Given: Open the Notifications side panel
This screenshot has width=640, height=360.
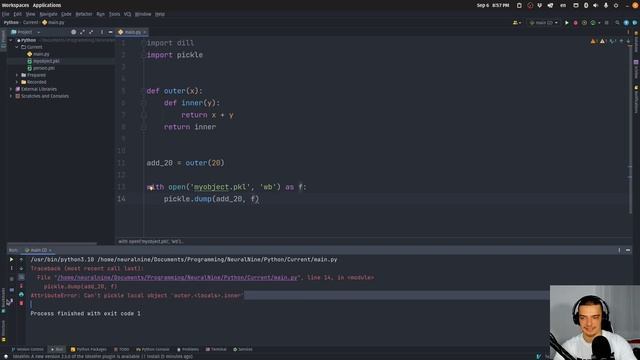Looking at the screenshot, I should click(x=636, y=99).
